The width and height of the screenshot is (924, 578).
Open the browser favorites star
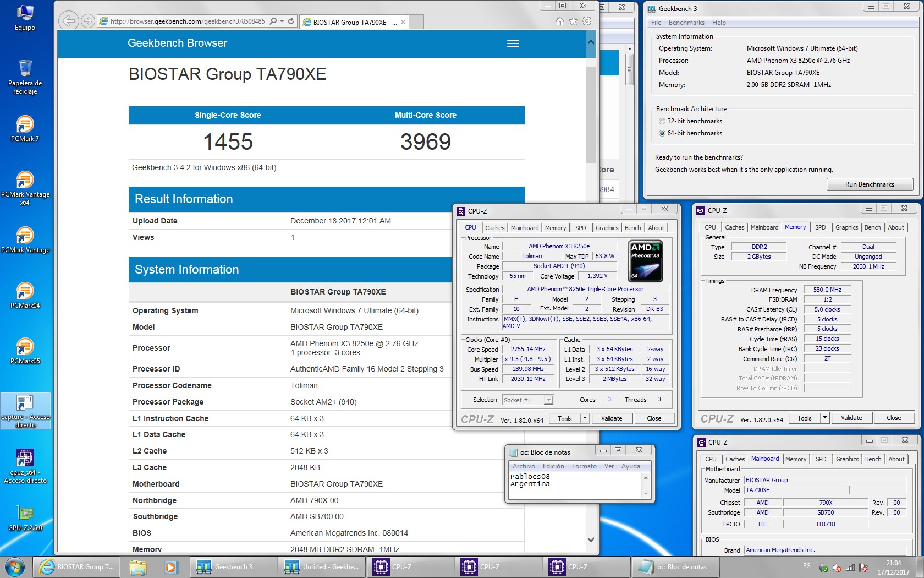(x=573, y=21)
